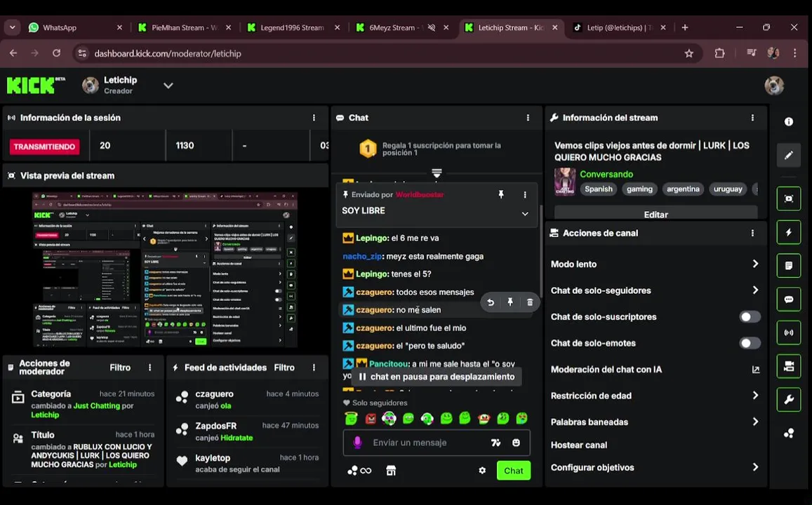The height and width of the screenshot is (505, 812).
Task: Click the channel points dots icon in sidebar
Action: [x=788, y=433]
